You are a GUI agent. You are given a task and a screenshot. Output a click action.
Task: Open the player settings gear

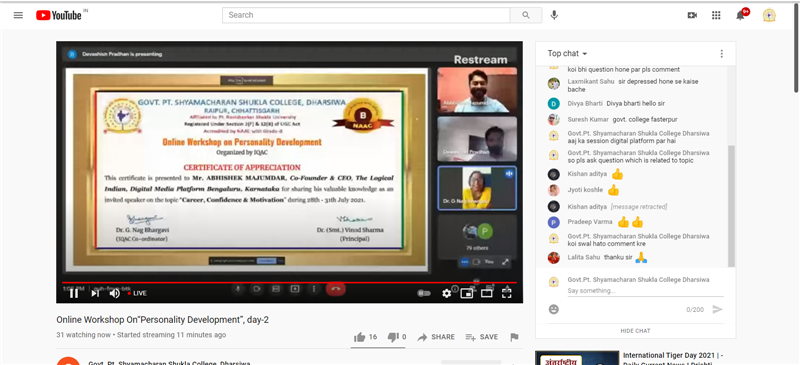click(x=446, y=293)
